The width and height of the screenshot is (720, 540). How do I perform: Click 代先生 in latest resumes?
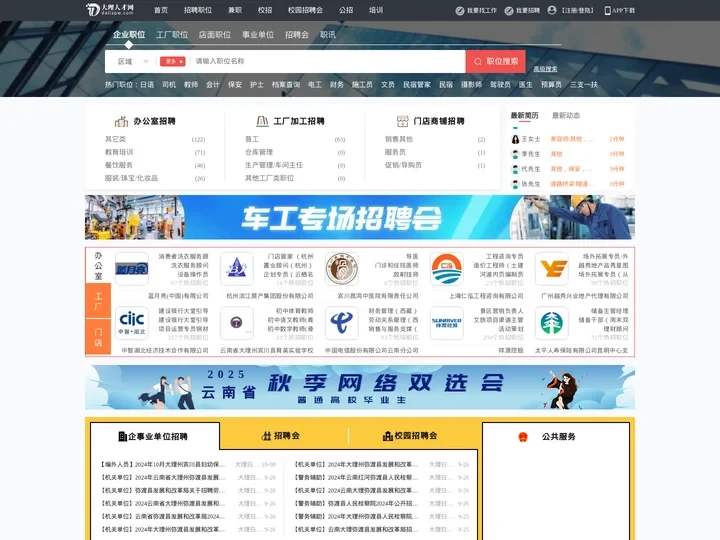click(530, 169)
